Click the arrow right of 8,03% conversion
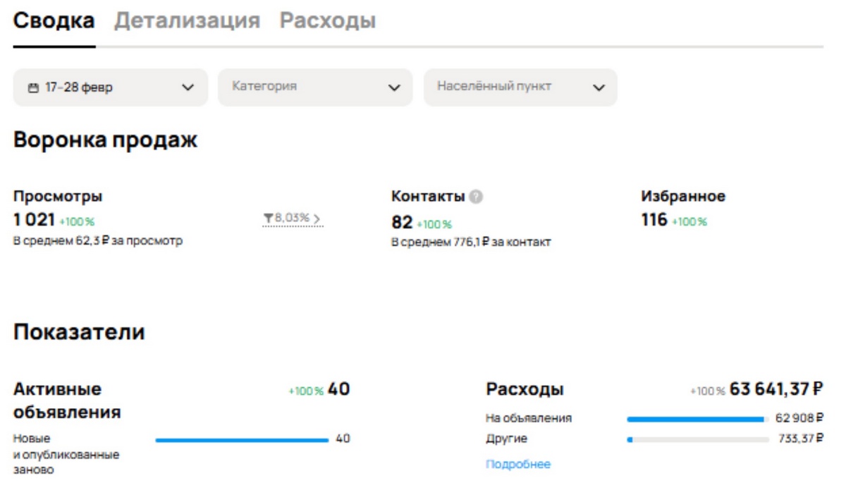The image size is (846, 504). point(317,219)
